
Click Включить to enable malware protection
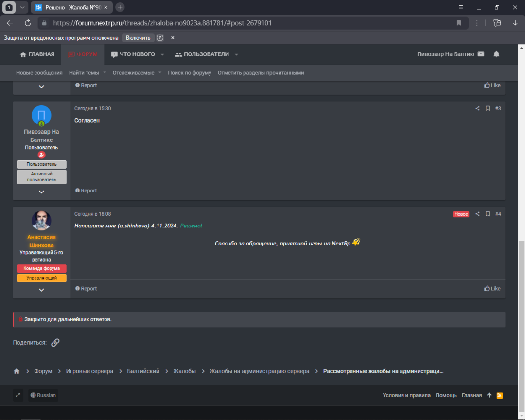point(138,38)
